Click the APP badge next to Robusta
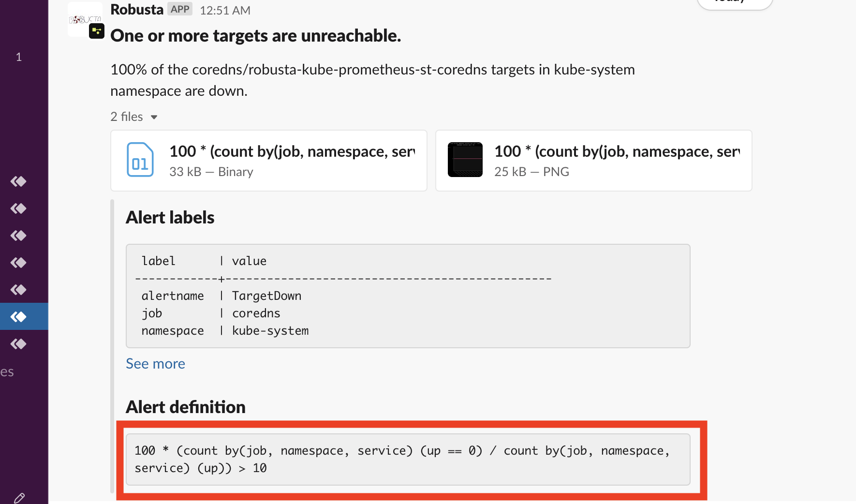This screenshot has height=504, width=856. [180, 9]
